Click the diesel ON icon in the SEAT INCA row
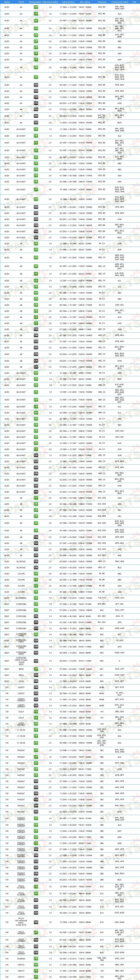The image size is (140, 980). click(36, 681)
